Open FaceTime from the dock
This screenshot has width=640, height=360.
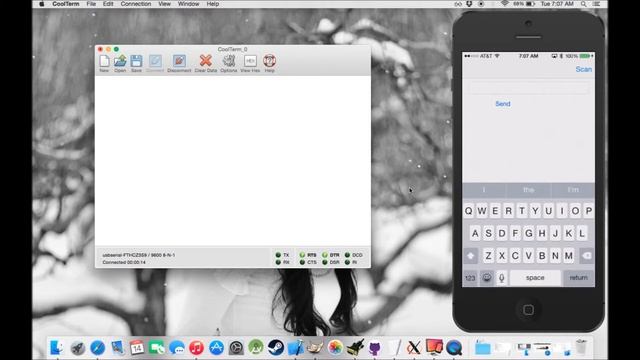pyautogui.click(x=157, y=348)
